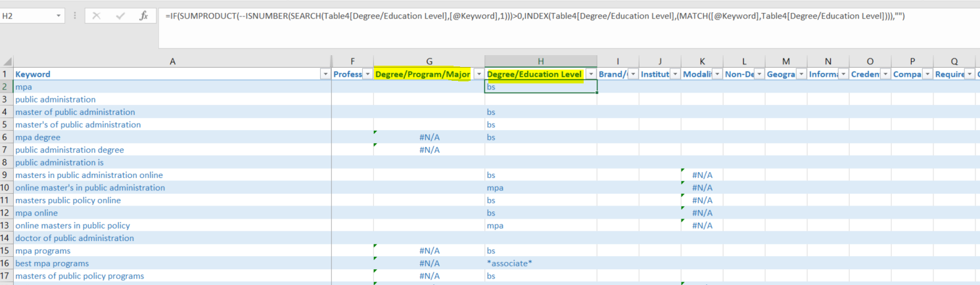Image resolution: width=980 pixels, height=285 pixels.
Task: Click cell 'public administration degree'
Action: [172, 150]
